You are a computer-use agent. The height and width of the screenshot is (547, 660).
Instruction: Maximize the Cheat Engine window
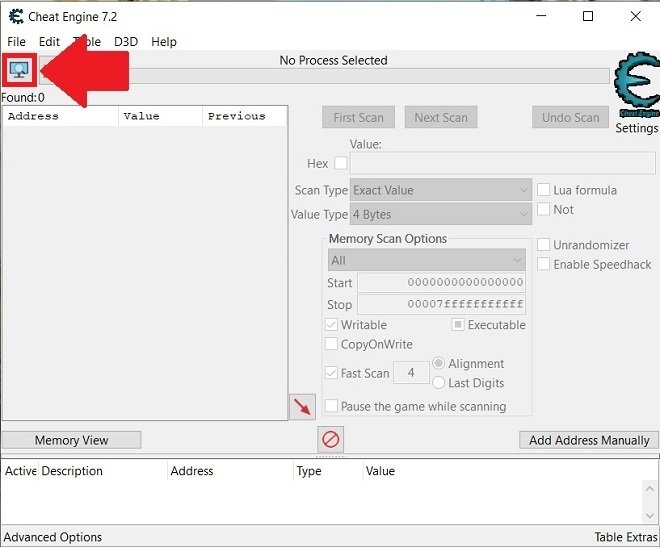pyautogui.click(x=588, y=16)
